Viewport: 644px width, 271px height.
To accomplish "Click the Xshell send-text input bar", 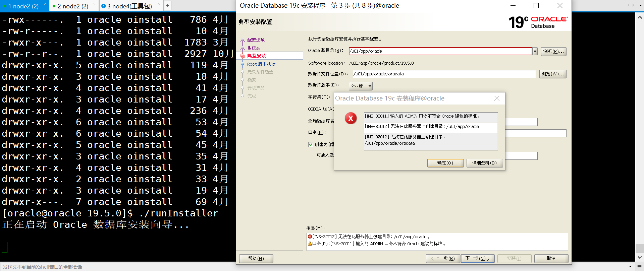I will 312,267.
